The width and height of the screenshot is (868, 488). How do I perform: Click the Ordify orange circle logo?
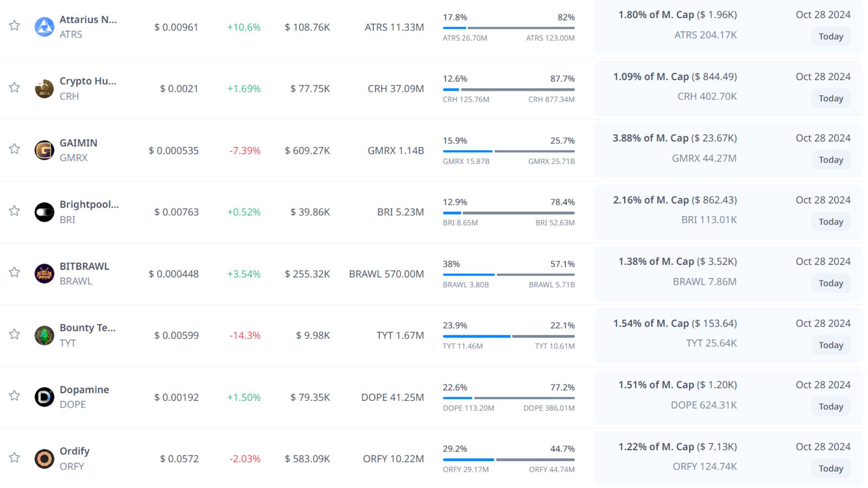[x=44, y=459]
